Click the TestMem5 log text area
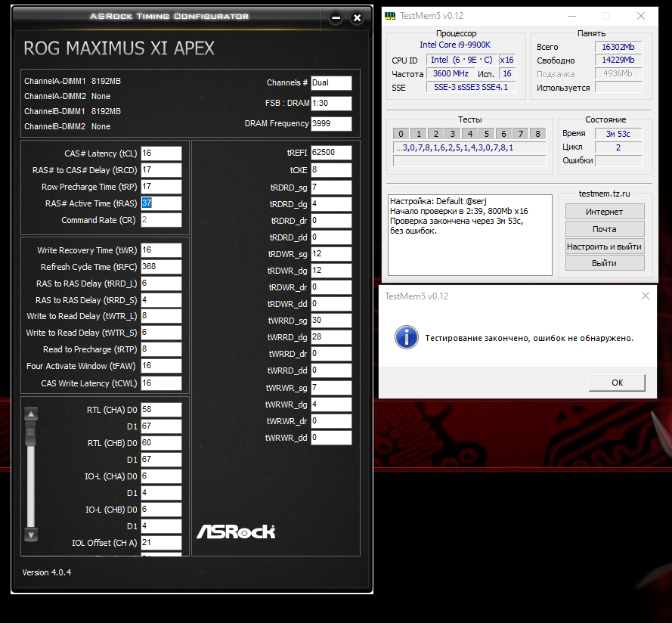Image resolution: width=672 pixels, height=623 pixels. 469,235
